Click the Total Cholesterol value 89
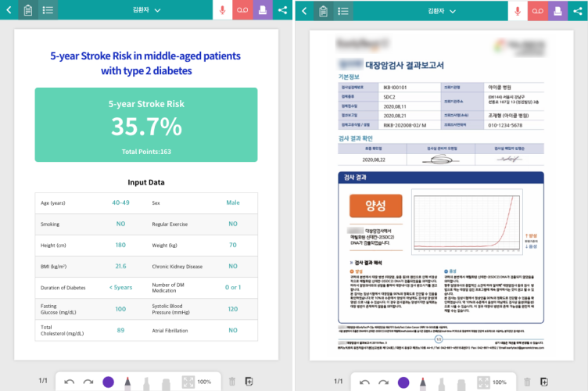588x391 pixels. point(120,330)
